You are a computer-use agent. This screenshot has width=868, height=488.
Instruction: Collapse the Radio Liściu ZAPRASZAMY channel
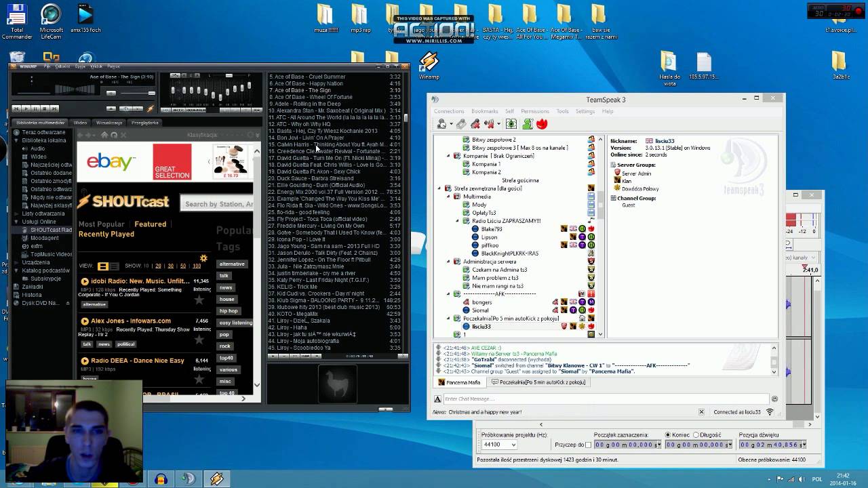pyautogui.click(x=457, y=221)
